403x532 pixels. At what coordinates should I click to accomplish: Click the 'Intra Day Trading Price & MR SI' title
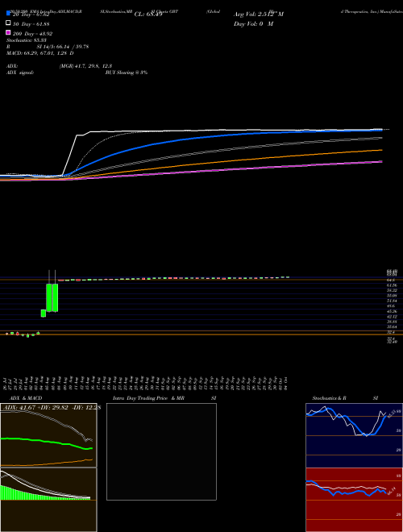point(164,398)
